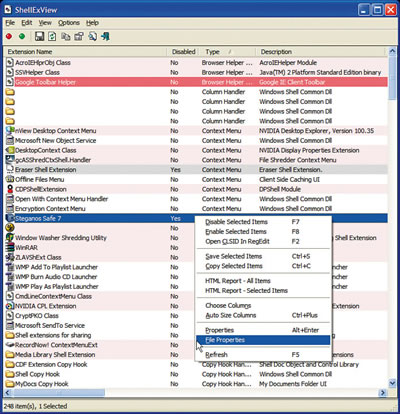The height and width of the screenshot is (414, 400).
Task: Click the floppy disk save toolbar icon
Action: tap(39, 36)
